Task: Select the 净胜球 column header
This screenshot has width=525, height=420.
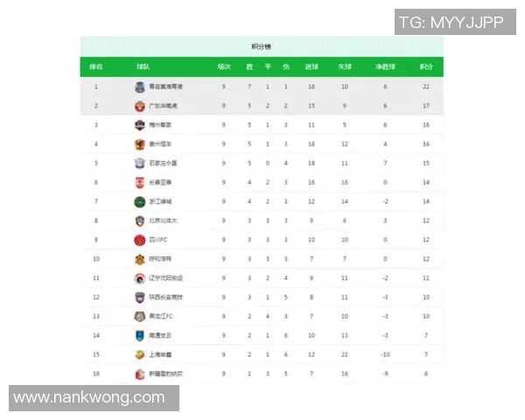Action: point(384,66)
